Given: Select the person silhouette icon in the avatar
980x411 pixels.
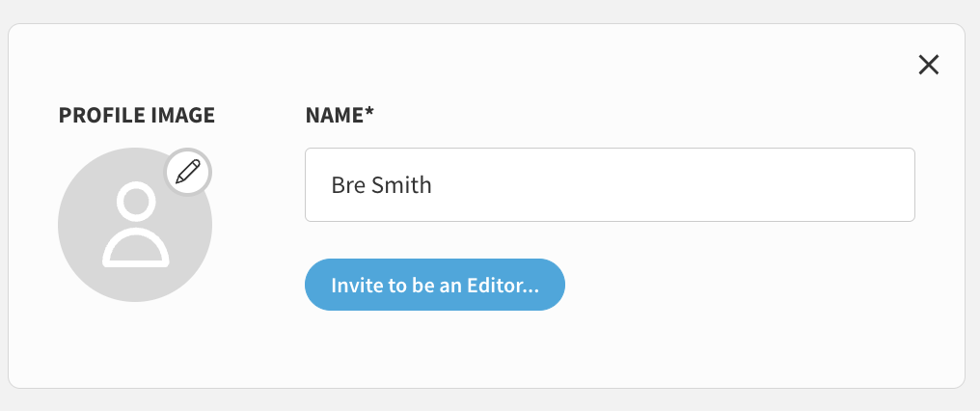Looking at the screenshot, I should [136, 225].
